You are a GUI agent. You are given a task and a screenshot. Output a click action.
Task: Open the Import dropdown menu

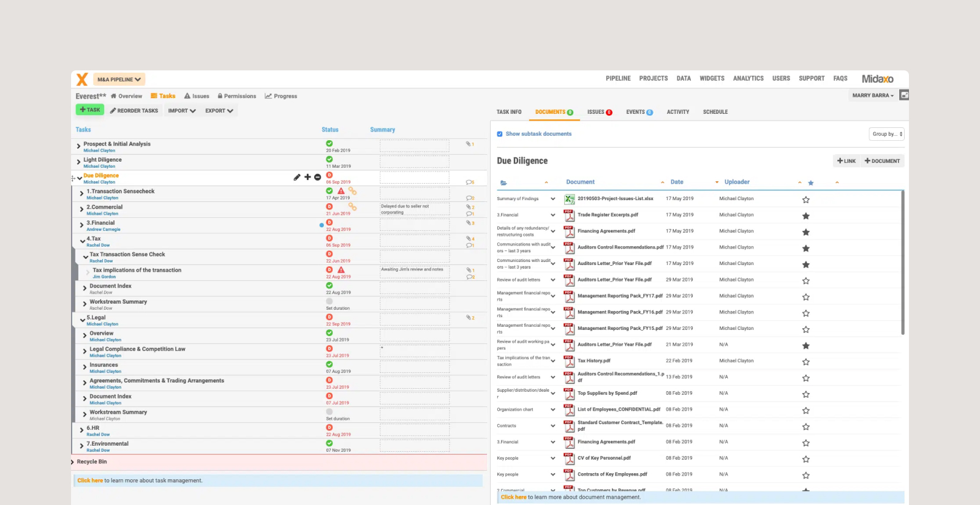point(182,111)
